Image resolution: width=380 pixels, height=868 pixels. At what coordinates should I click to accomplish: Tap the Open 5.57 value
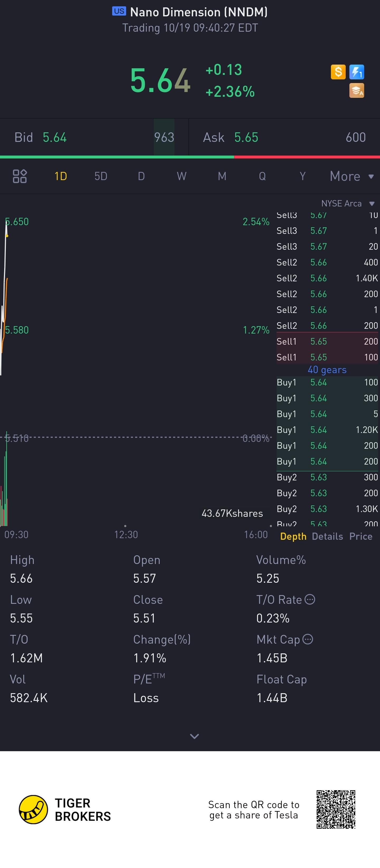tap(145, 578)
